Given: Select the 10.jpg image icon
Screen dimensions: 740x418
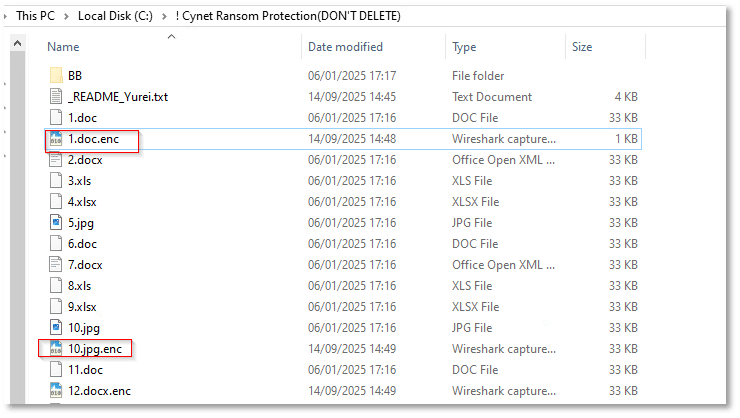Looking at the screenshot, I should point(56,328).
